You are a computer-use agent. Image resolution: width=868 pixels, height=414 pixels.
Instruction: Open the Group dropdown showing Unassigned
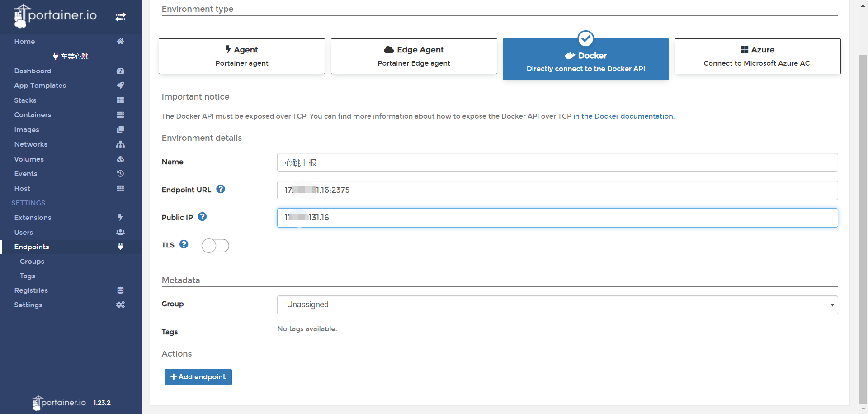click(x=557, y=305)
